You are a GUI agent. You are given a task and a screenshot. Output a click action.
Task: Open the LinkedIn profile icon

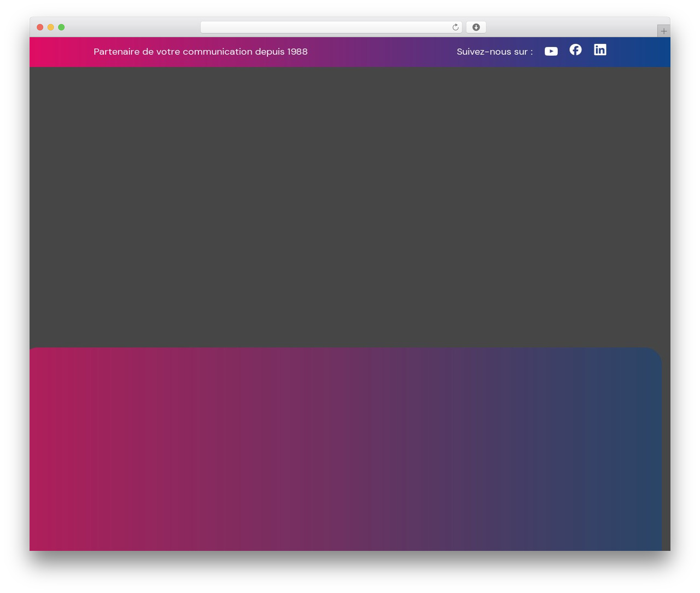click(600, 50)
